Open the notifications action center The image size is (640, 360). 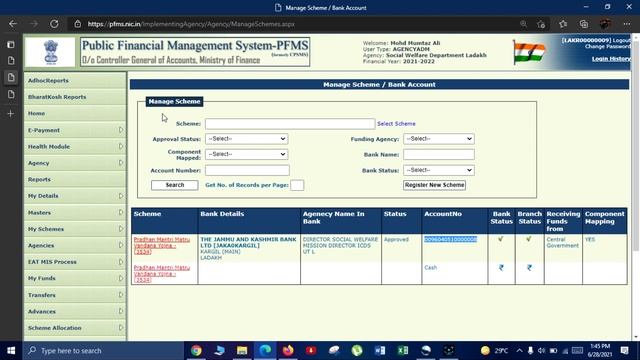[624, 351]
